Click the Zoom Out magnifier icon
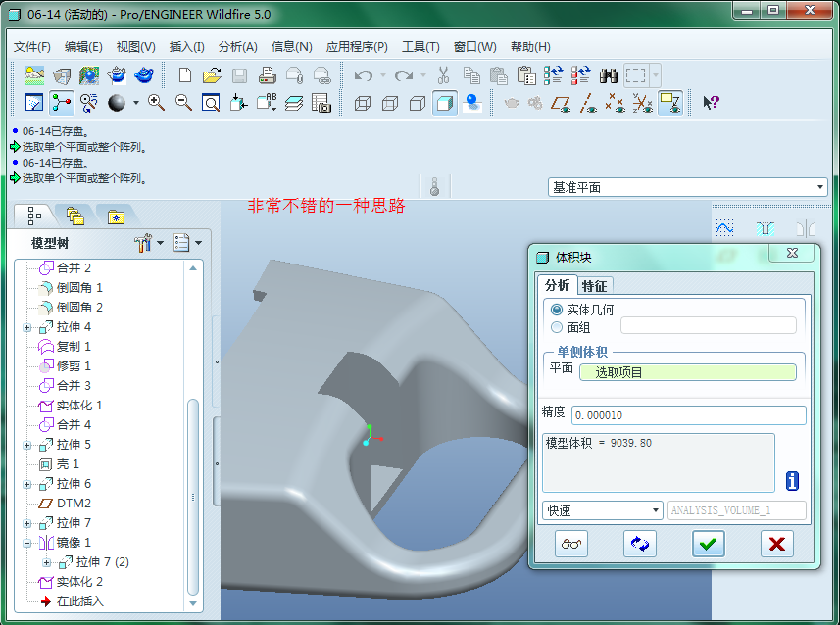Screen dimensions: 840x625 coord(183,102)
